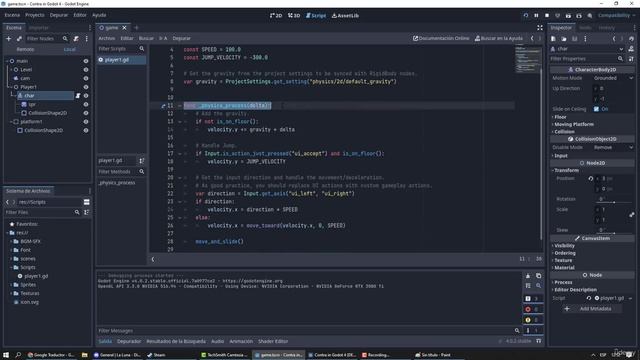The width and height of the screenshot is (640, 360).
Task: Click the Inspector property tools icon
Action: (x=631, y=59)
